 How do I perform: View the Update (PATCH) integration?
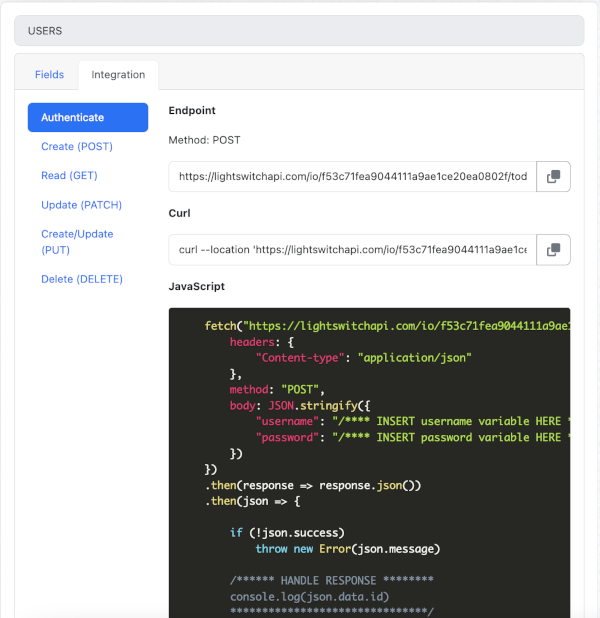coord(82,205)
